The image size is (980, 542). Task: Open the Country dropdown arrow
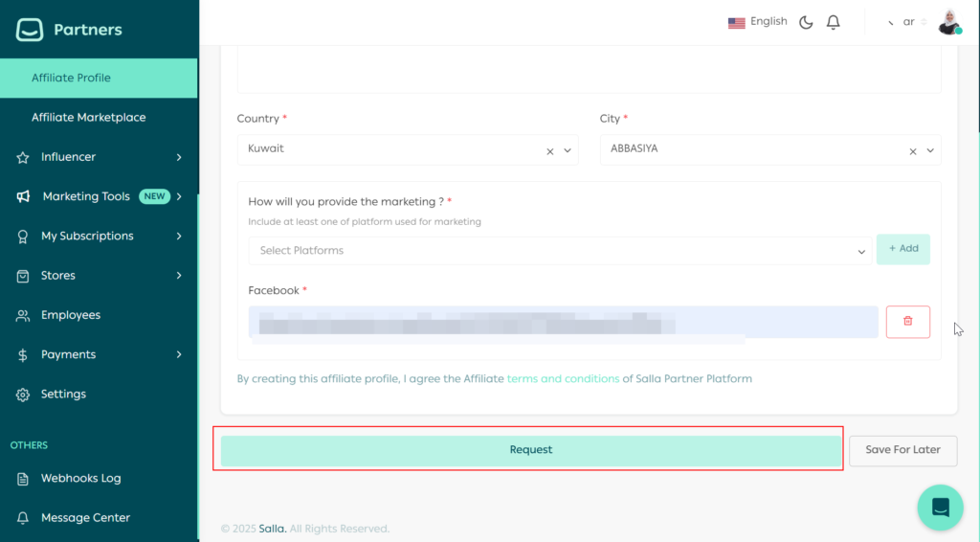568,150
